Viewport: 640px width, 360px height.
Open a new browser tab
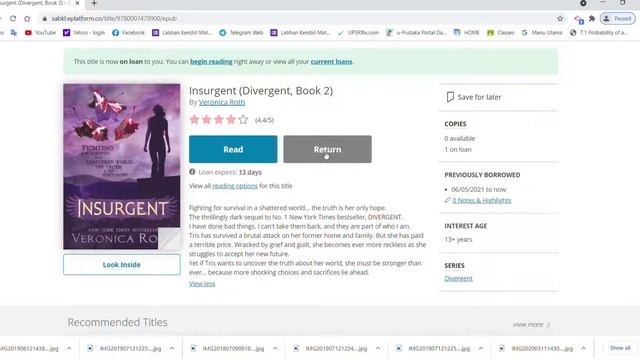point(94,3)
